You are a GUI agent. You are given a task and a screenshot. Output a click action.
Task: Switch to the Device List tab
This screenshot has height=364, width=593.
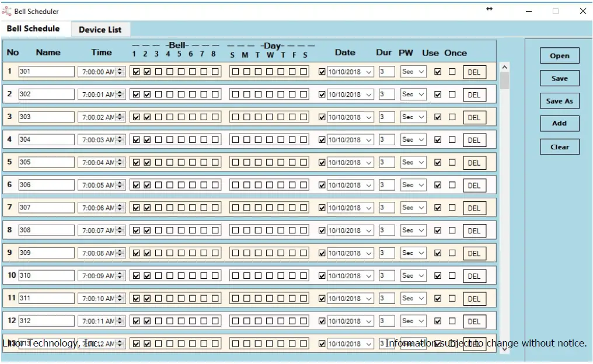click(x=100, y=29)
